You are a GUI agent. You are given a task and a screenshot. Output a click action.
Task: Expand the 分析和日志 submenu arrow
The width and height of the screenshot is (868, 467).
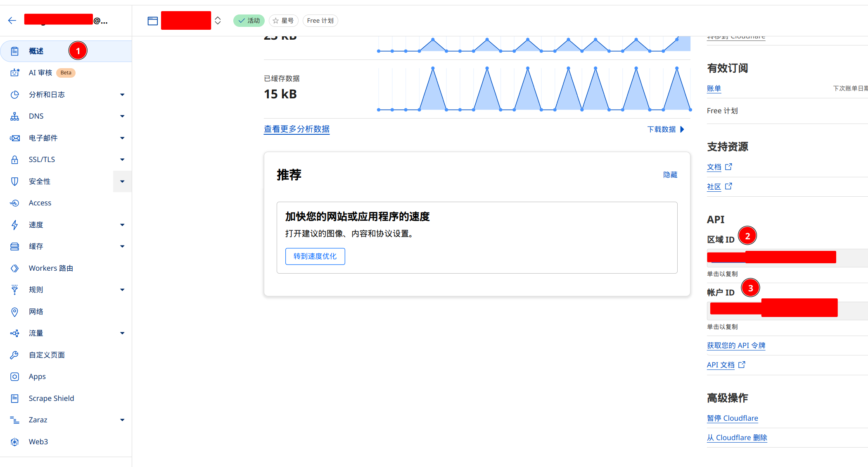click(122, 95)
